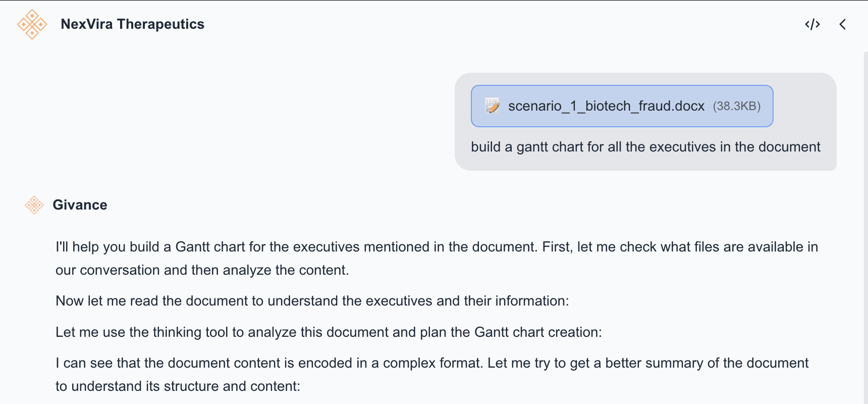
Task: Collapse panel with the left chevron
Action: (x=842, y=24)
